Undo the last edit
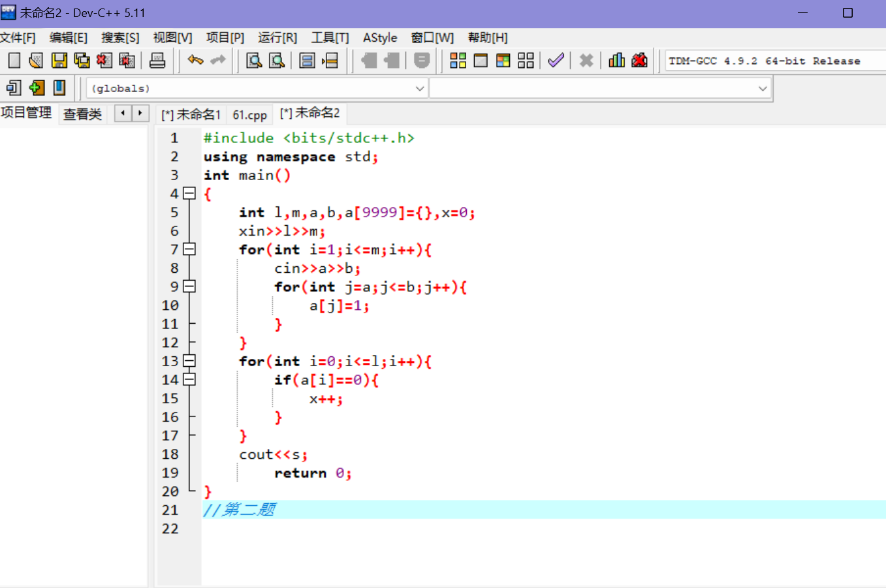The image size is (886, 588). [x=195, y=61]
